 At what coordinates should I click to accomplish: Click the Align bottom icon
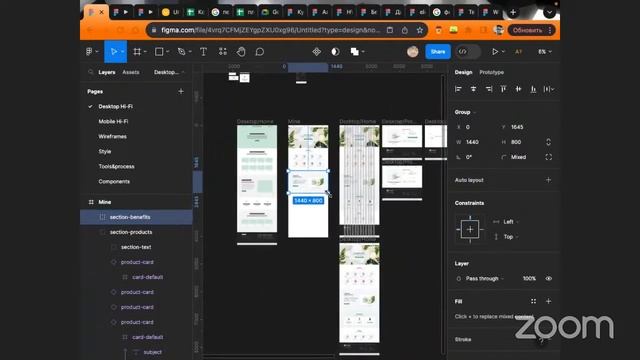[533, 89]
